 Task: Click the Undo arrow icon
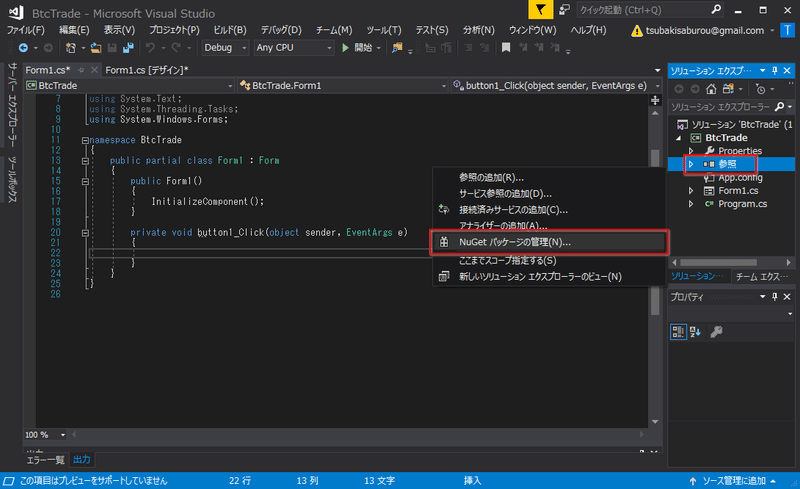150,48
